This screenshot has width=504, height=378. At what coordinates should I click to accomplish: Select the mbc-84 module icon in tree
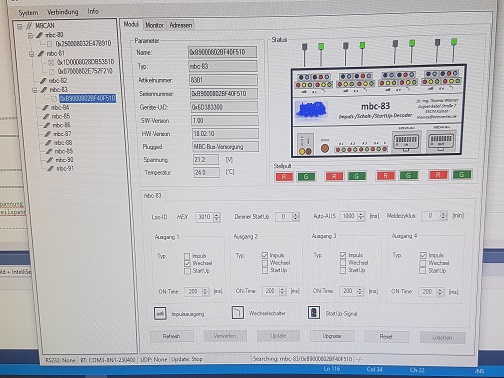pos(45,107)
